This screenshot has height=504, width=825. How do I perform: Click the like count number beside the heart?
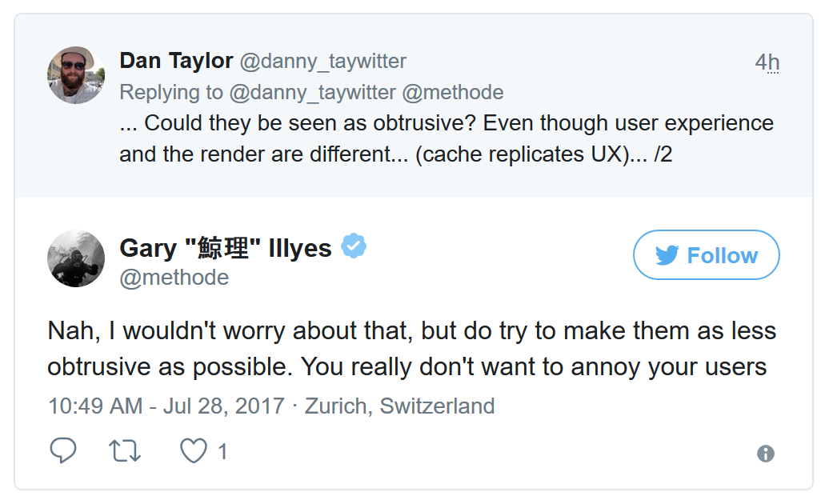click(x=222, y=452)
